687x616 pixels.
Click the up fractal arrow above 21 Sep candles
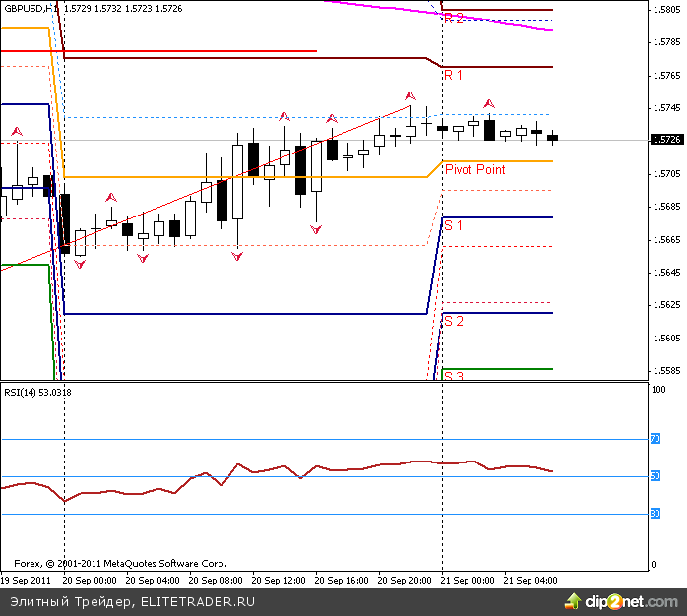[488, 102]
